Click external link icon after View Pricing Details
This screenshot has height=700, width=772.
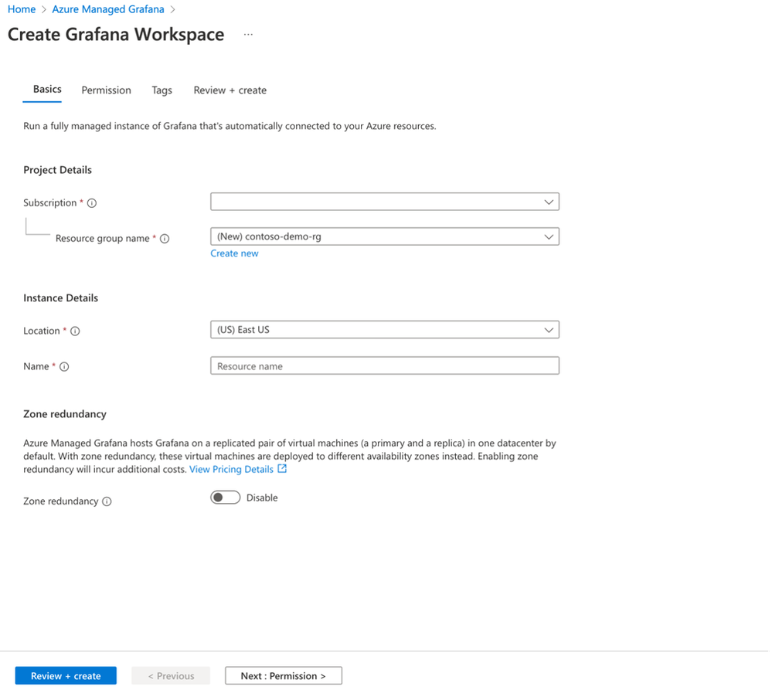coord(282,469)
